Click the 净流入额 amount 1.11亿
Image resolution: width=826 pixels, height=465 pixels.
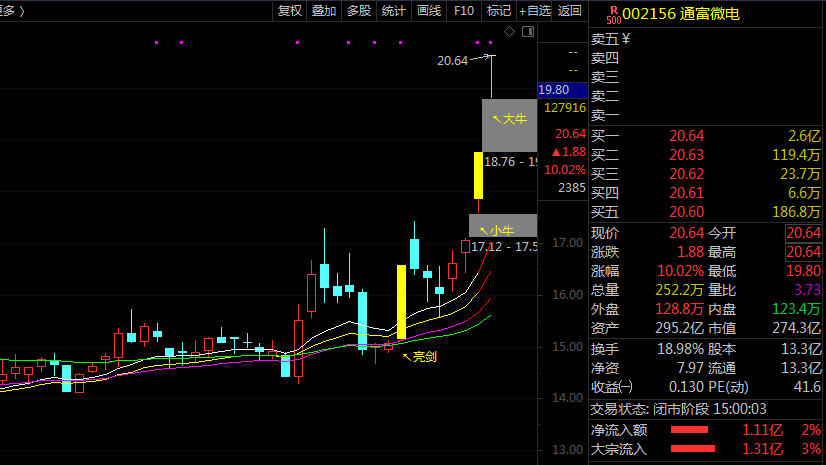point(762,430)
